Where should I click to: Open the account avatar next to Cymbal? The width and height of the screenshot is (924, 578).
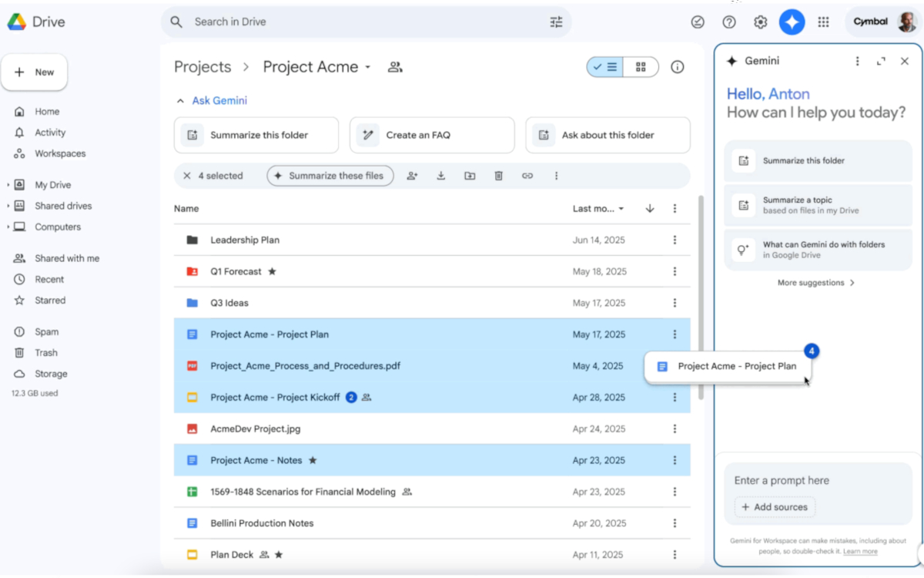907,22
